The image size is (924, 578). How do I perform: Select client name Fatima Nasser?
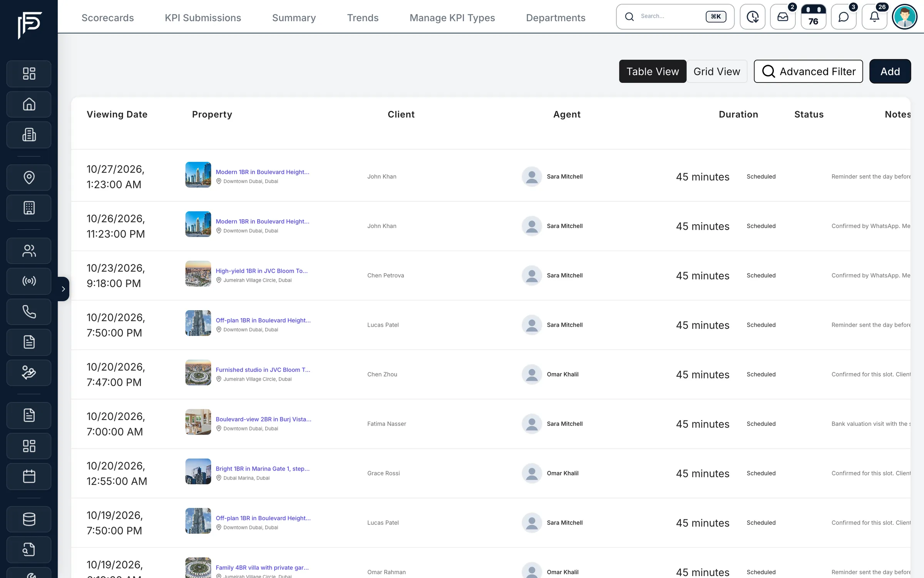(387, 424)
